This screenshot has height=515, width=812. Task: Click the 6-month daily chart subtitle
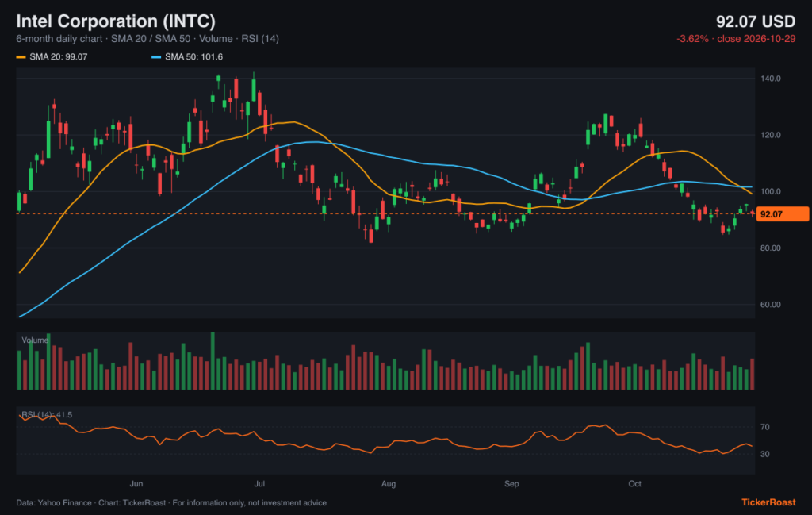[147, 39]
